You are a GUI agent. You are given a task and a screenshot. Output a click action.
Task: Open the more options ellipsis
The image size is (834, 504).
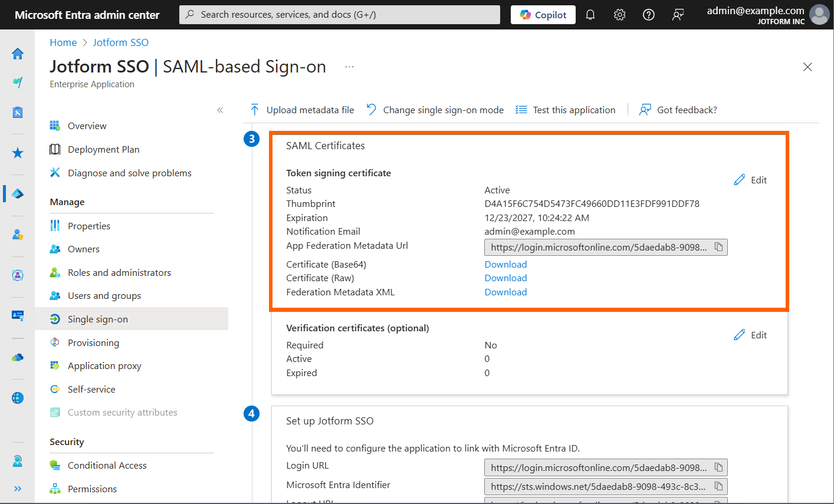click(x=349, y=67)
